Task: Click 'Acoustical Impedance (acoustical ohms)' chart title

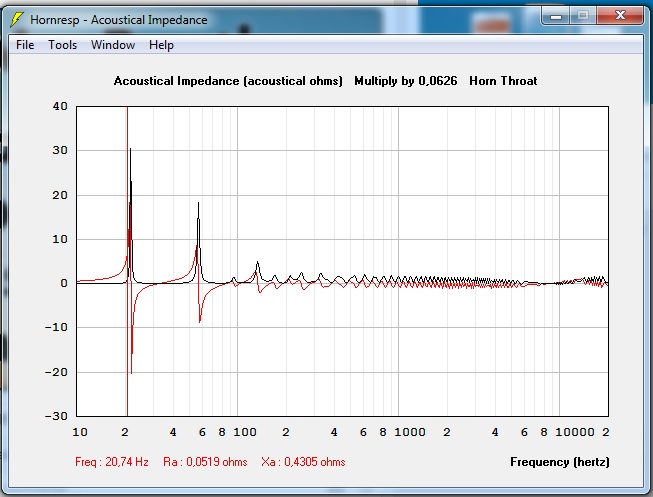Action: [228, 80]
